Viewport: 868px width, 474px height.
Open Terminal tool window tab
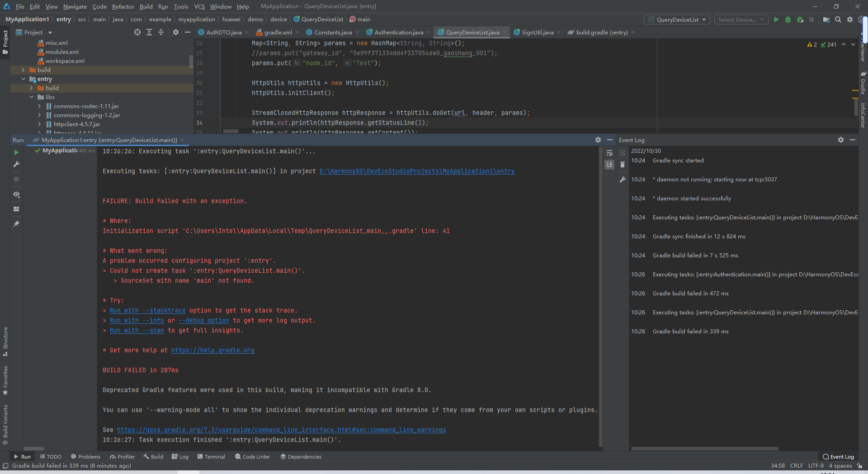[x=211, y=457]
